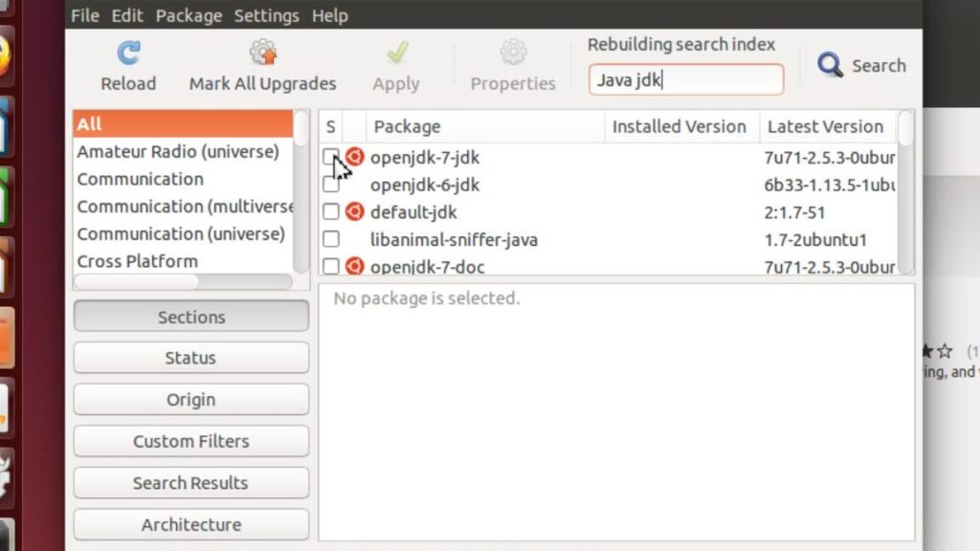
Task: Click version 1.7-2ubuntu1 cell
Action: click(x=815, y=240)
